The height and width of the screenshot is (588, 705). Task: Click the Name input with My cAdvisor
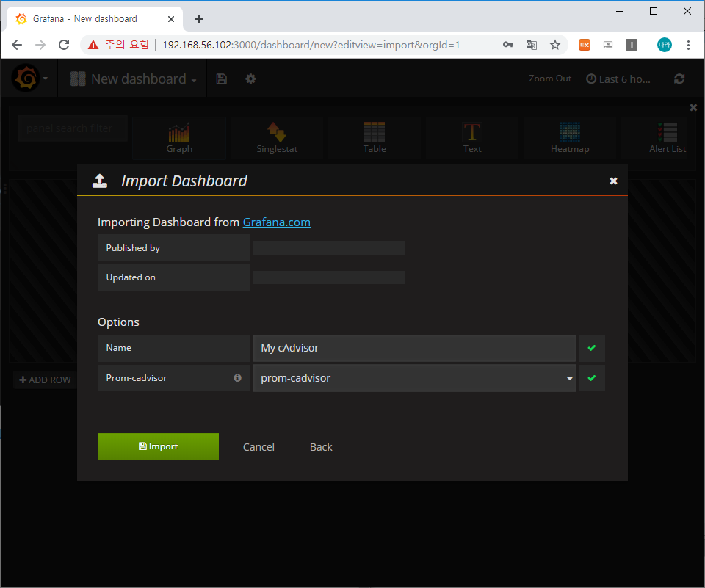pyautogui.click(x=414, y=348)
